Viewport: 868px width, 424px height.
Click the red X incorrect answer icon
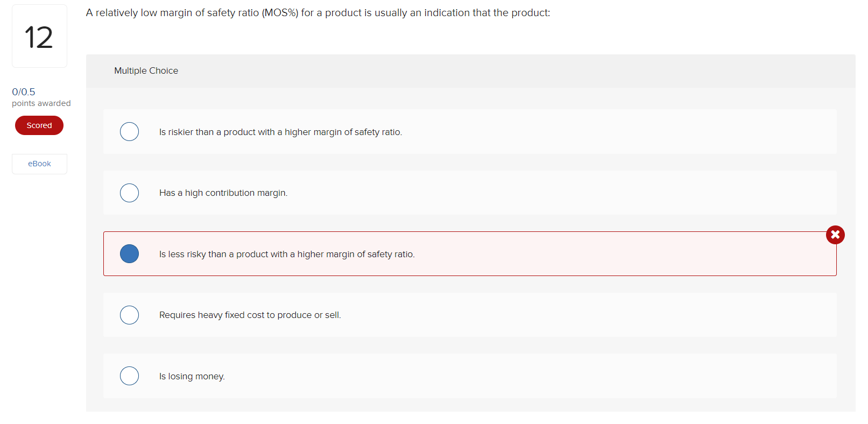point(835,235)
